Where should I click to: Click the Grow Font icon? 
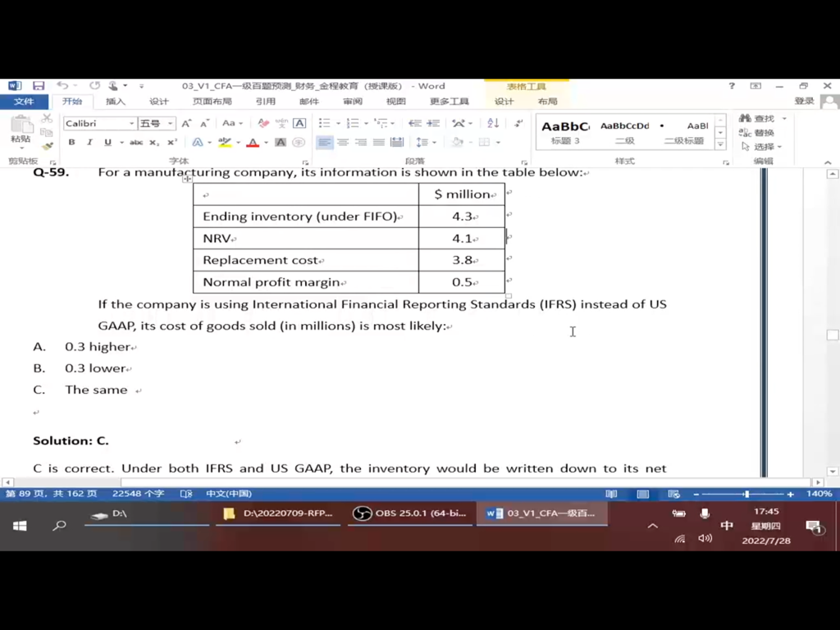tap(186, 123)
